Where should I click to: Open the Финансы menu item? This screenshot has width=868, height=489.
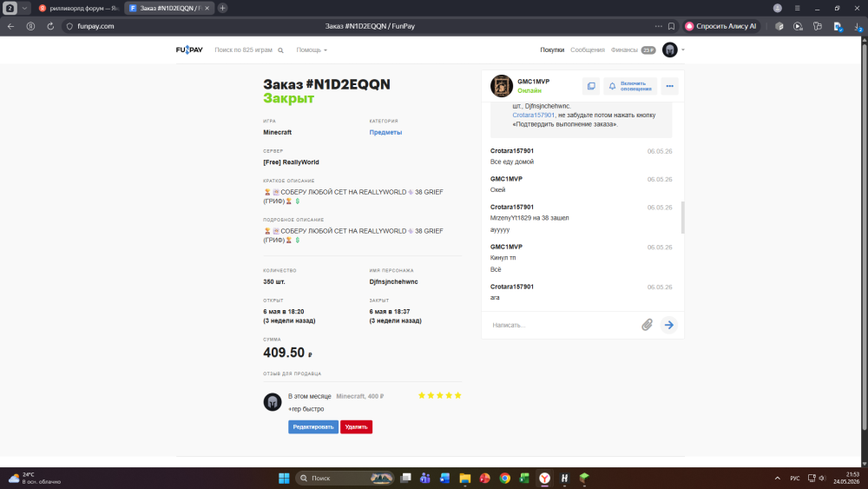click(624, 50)
